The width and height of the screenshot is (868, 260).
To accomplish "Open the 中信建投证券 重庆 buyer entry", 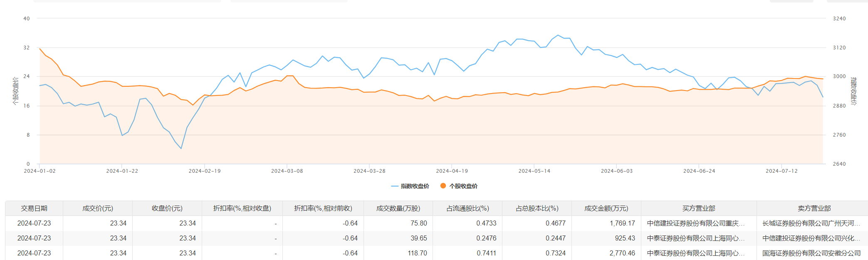I will (695, 223).
